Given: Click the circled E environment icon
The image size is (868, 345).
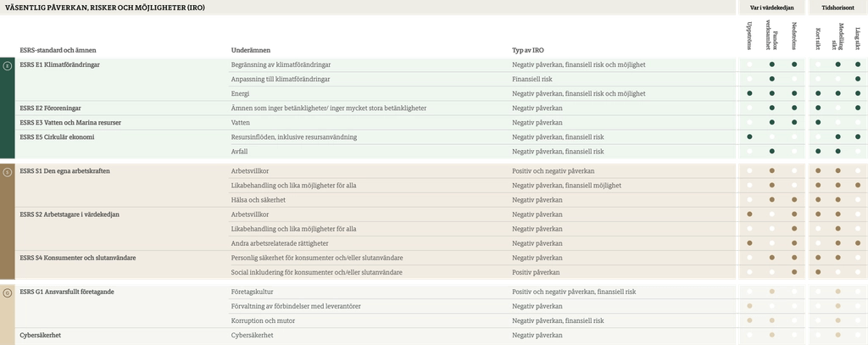Looking at the screenshot, I should point(8,64).
